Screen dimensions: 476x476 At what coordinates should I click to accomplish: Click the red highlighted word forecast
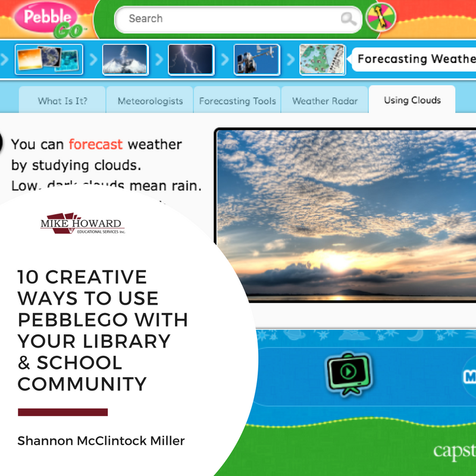(96, 145)
